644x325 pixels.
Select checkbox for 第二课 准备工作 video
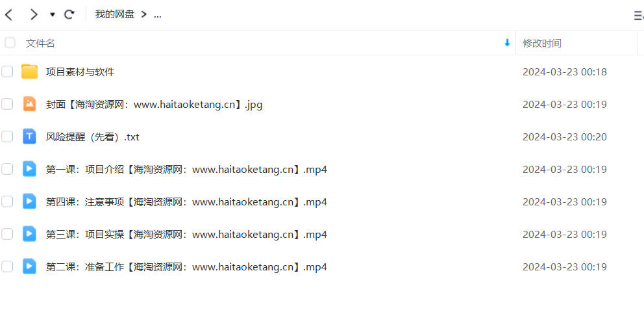pos(7,266)
